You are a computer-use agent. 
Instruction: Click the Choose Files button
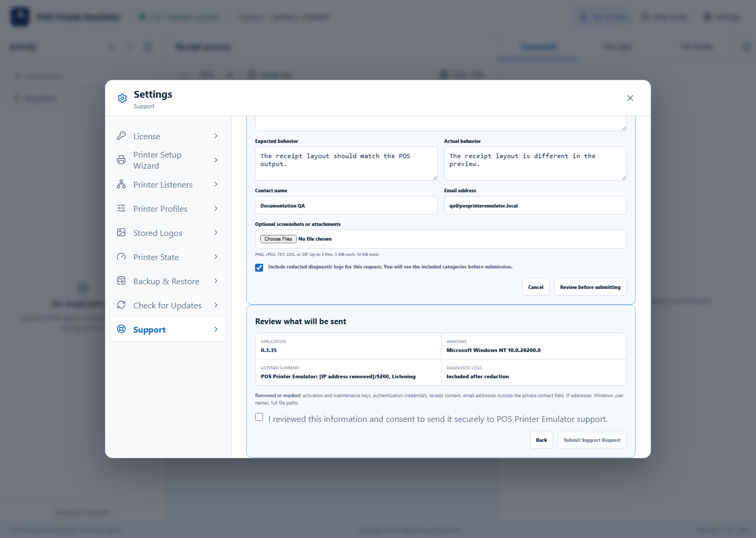click(x=278, y=239)
